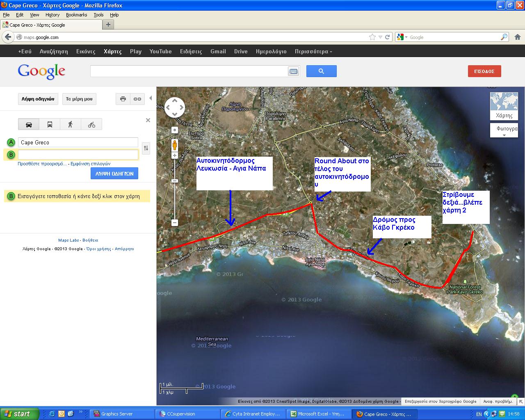Switch to Graphics Server taskbar item
The image size is (525, 420).
[x=122, y=414]
